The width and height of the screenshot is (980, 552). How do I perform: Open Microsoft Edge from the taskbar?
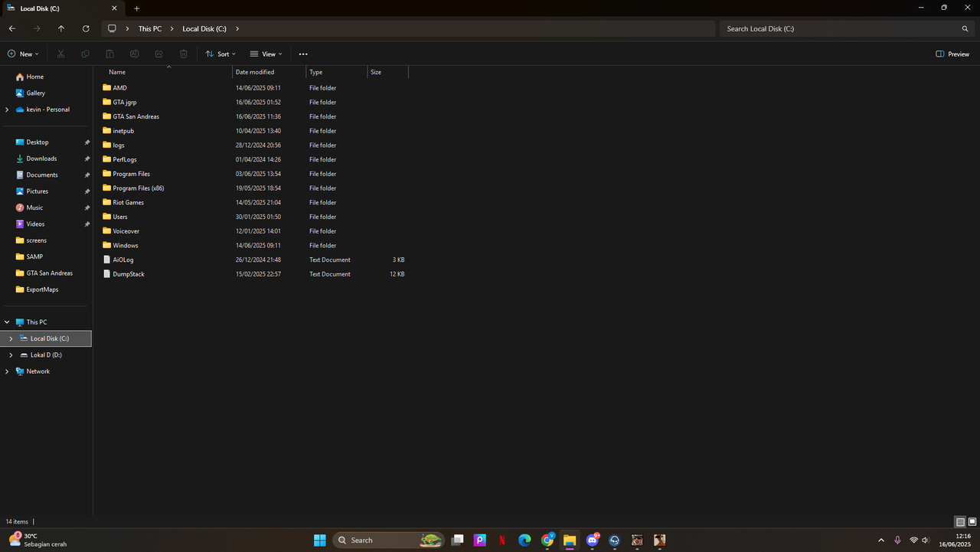[524, 540]
